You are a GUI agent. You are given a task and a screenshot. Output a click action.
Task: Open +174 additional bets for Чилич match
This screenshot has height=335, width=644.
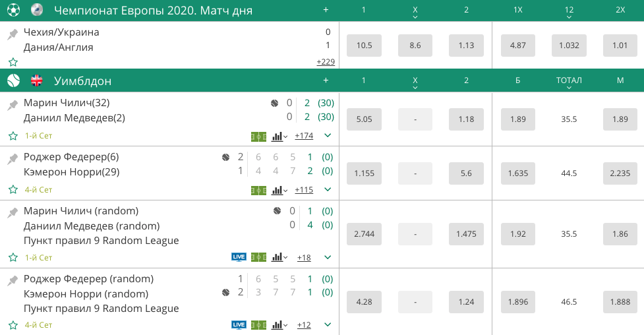pos(304,136)
